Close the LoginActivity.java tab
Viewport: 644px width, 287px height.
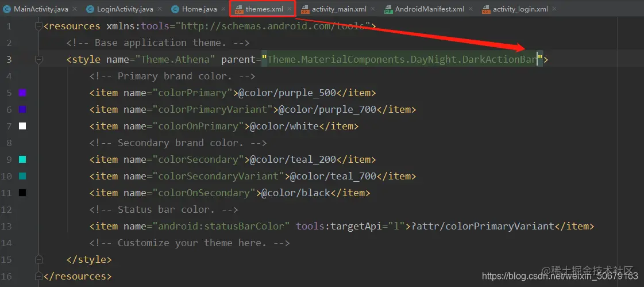point(159,9)
